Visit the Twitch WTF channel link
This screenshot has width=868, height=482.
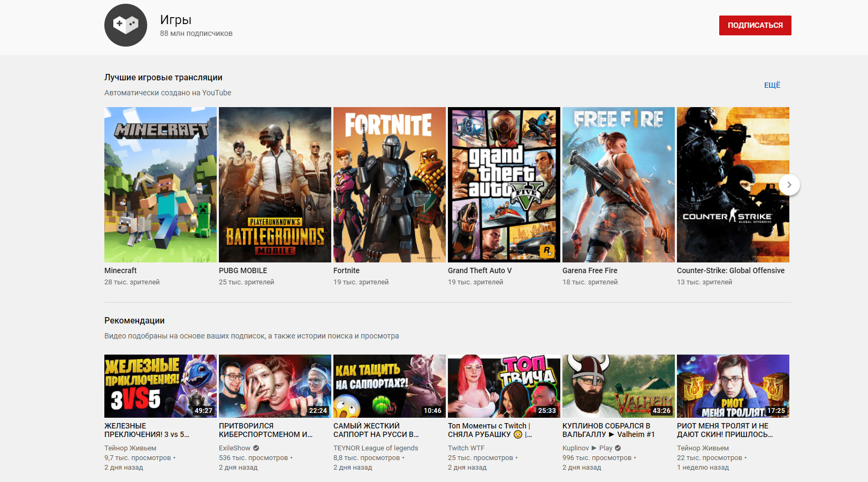click(x=466, y=448)
